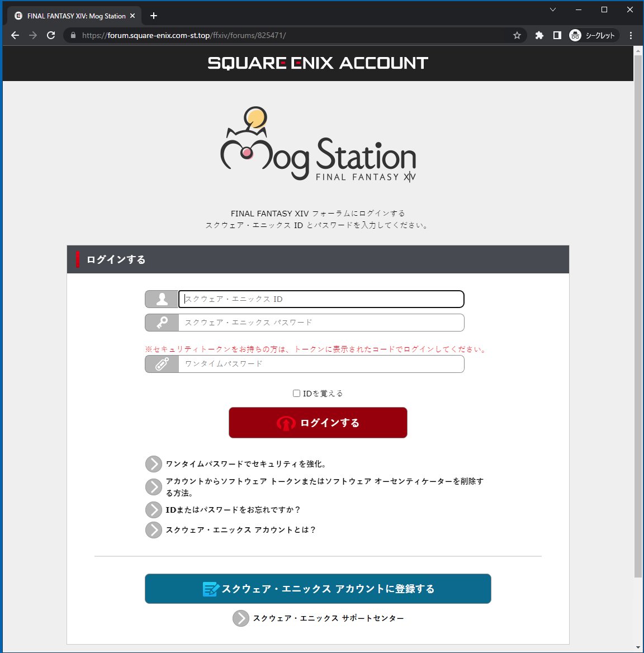Bookmark this page with the star icon
This screenshot has width=644, height=653.
pyautogui.click(x=517, y=35)
